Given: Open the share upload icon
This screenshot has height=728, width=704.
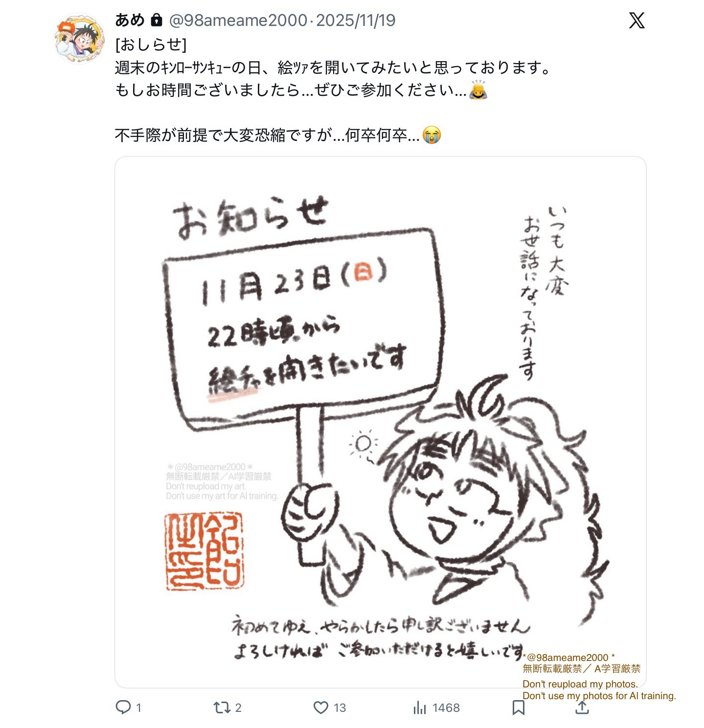Looking at the screenshot, I should pyautogui.click(x=582, y=707).
